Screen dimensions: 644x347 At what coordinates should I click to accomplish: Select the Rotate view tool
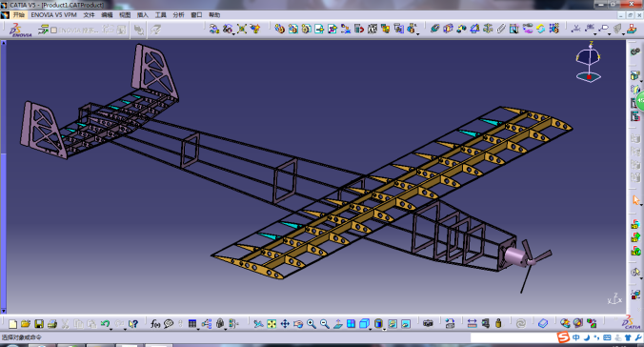[x=298, y=324]
